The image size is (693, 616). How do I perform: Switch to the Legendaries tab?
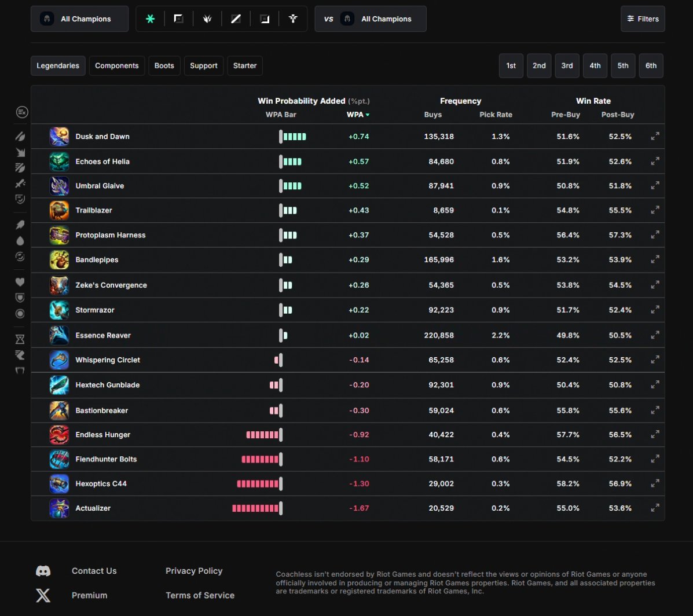pyautogui.click(x=58, y=65)
